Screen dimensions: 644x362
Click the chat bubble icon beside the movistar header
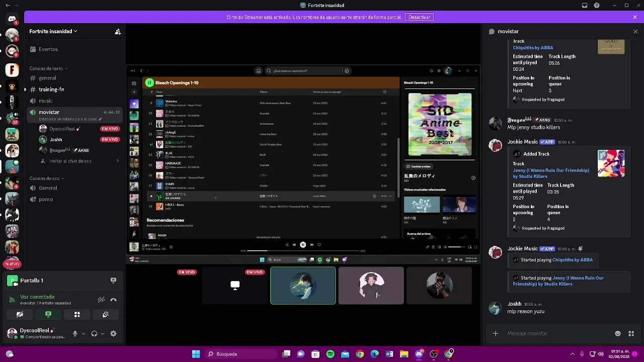[x=492, y=31]
